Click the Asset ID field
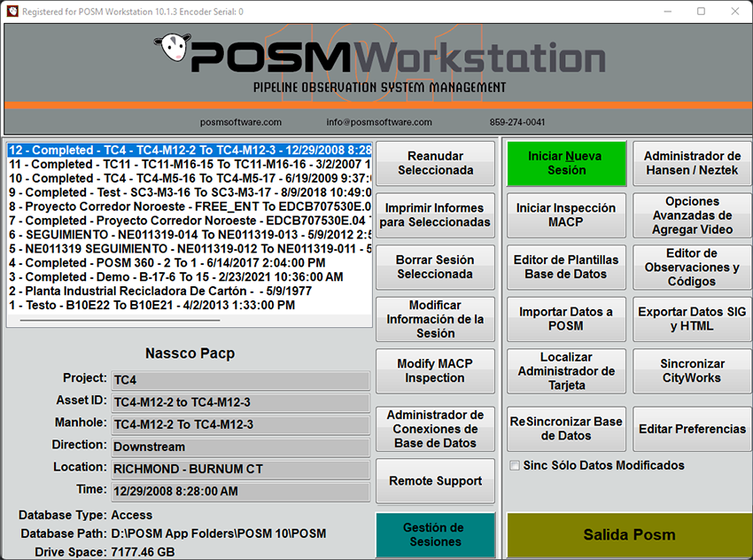The width and height of the screenshot is (753, 560). tap(241, 402)
